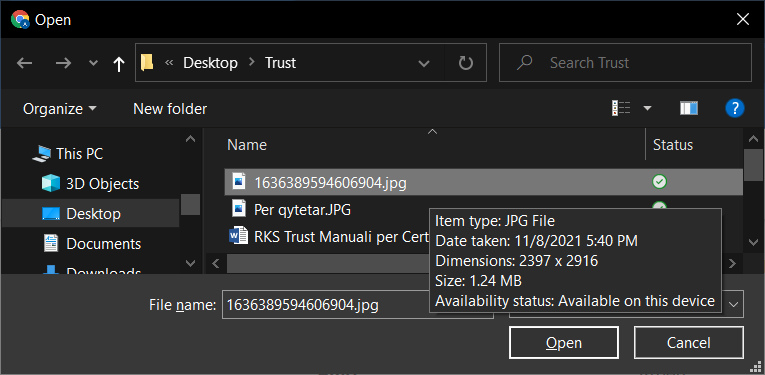Image resolution: width=765 pixels, height=375 pixels.
Task: Select Trust in the address path
Action: tap(281, 63)
